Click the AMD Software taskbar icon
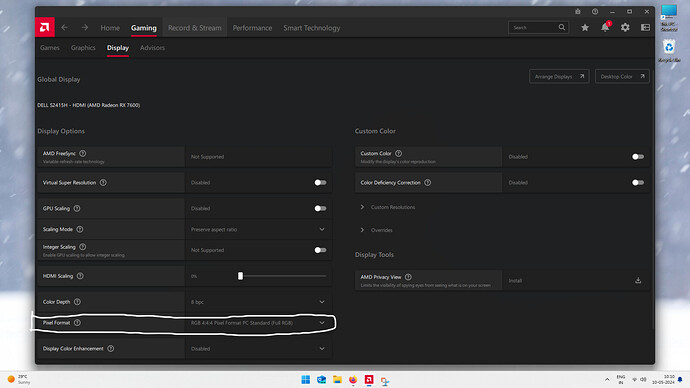The image size is (690, 388). pos(369,380)
